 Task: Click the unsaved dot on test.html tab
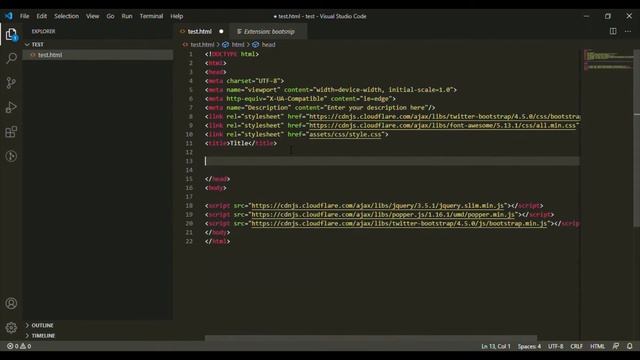coord(221,31)
